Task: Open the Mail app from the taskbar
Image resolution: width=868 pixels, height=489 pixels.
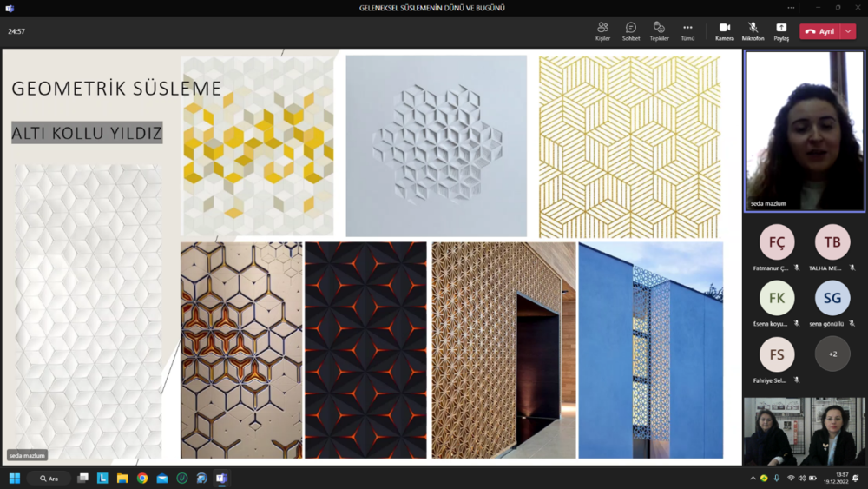Action: tap(162, 479)
